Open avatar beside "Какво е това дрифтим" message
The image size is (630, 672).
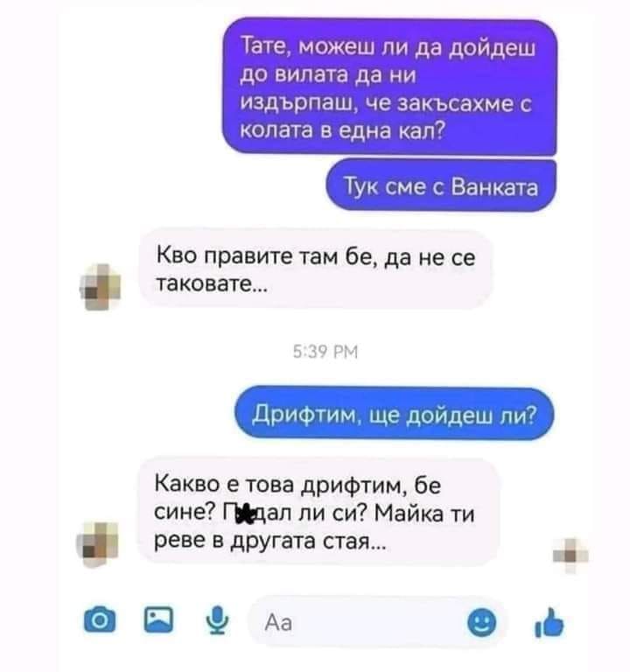[97, 544]
